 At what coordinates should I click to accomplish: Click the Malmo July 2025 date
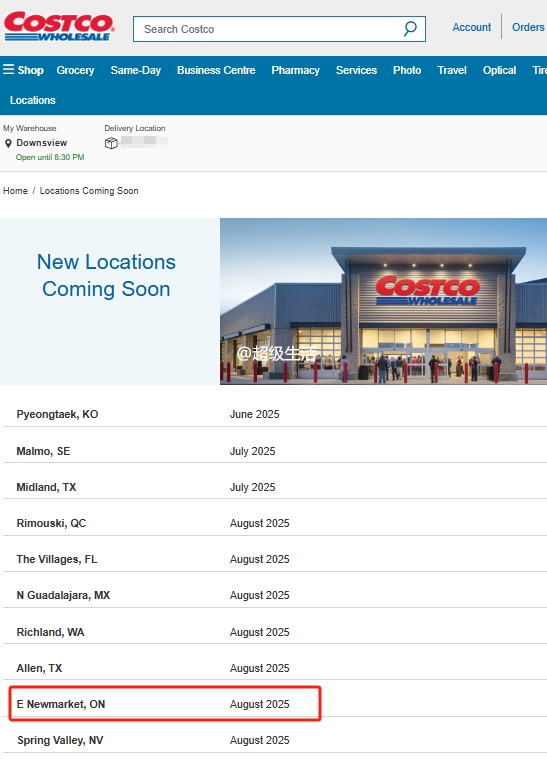pyautogui.click(x=252, y=451)
